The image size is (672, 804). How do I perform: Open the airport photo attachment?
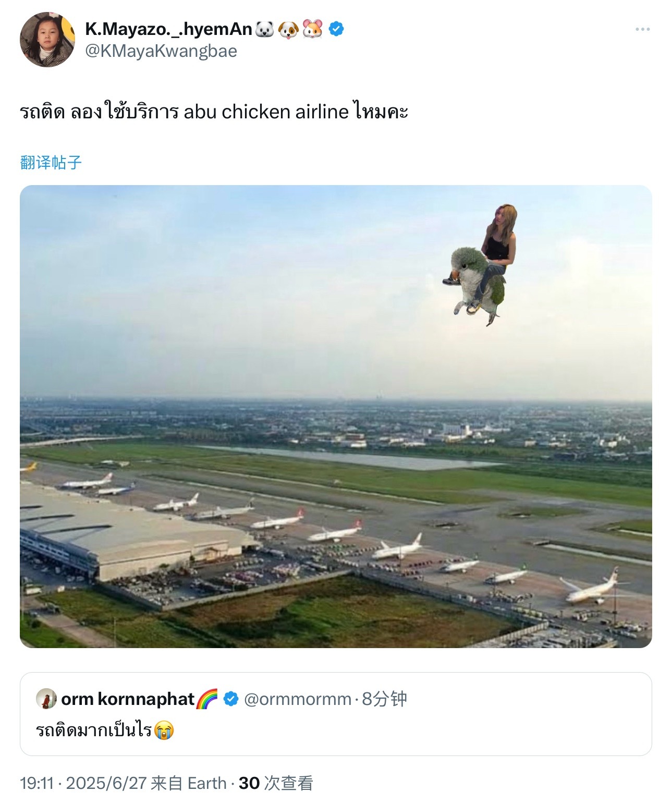[x=336, y=416]
